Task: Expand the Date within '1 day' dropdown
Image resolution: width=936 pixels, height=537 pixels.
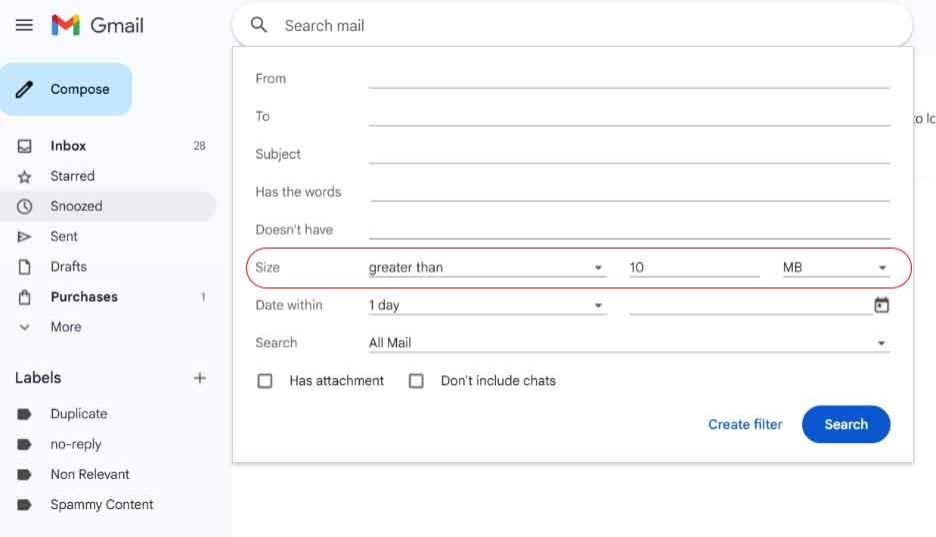Action: coord(486,306)
